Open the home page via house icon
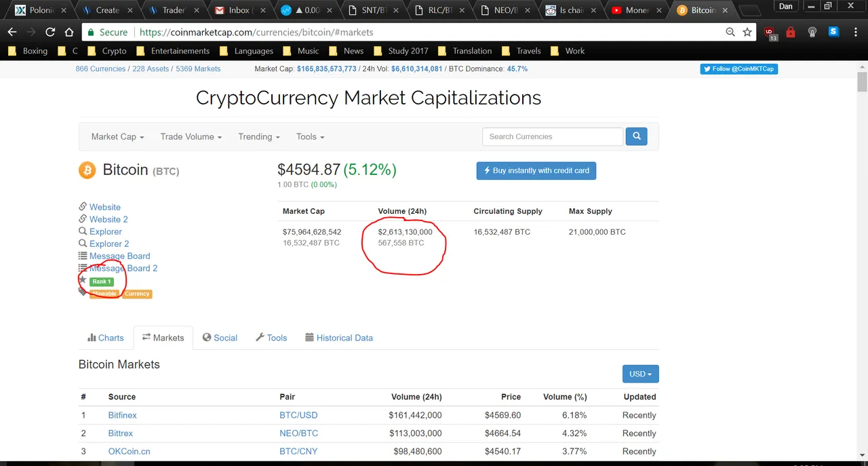Screen dimensions: 868x466 (69, 32)
